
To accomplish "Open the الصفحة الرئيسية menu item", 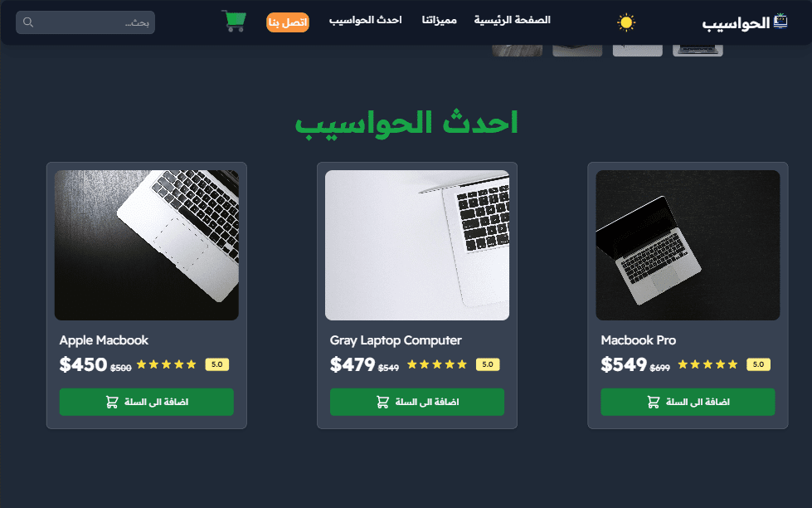I will [x=512, y=20].
